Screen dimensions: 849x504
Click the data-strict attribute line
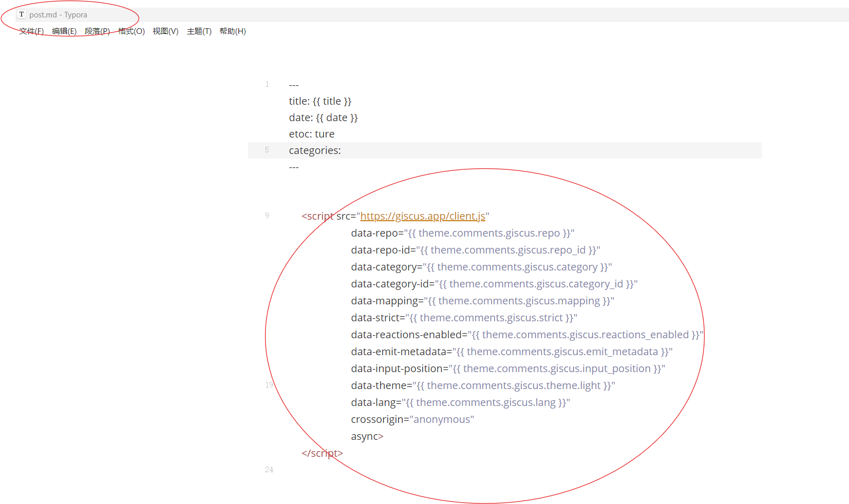pos(464,318)
